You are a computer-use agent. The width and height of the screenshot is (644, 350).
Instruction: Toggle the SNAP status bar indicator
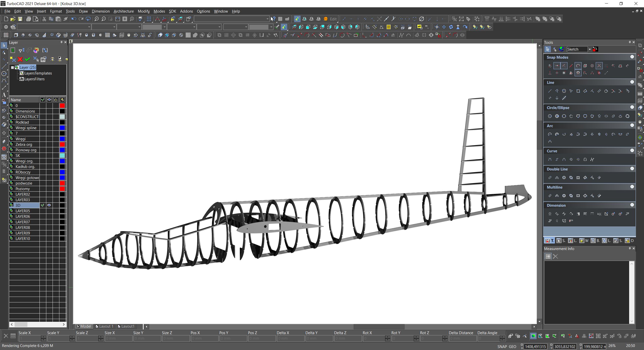pyautogui.click(x=502, y=346)
